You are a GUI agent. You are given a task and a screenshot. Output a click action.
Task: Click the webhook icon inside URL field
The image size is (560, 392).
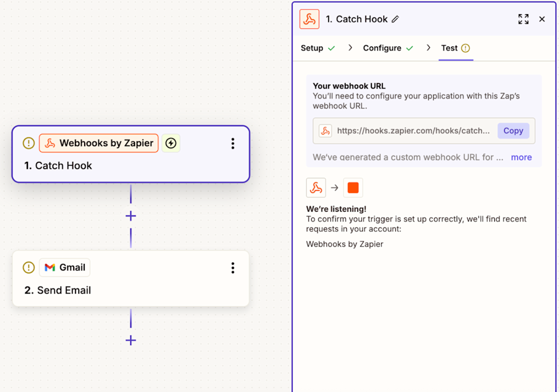(325, 131)
